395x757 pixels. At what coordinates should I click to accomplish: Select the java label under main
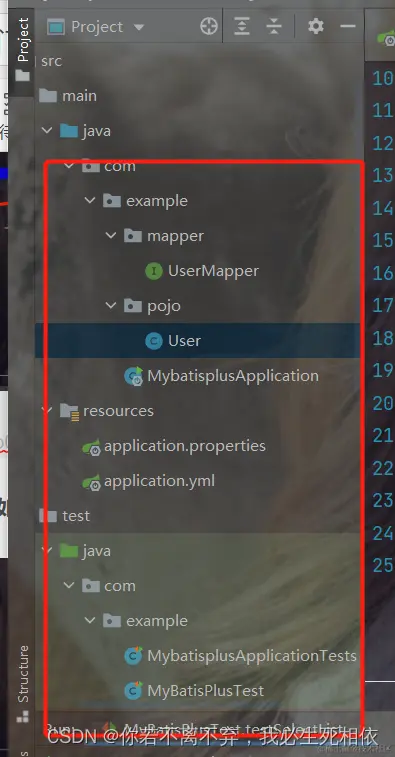[x=97, y=131]
